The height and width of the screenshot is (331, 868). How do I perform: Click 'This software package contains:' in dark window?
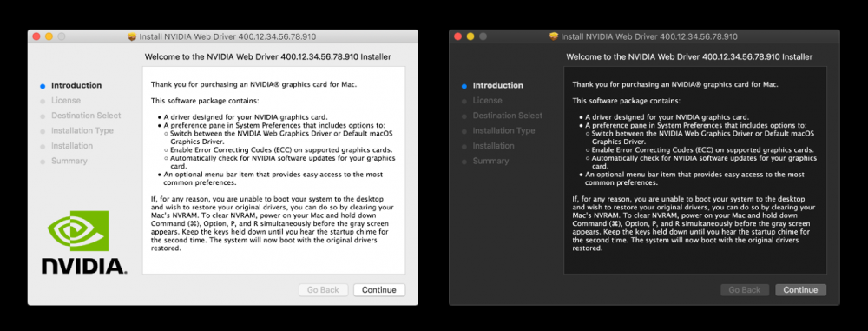[x=626, y=101]
